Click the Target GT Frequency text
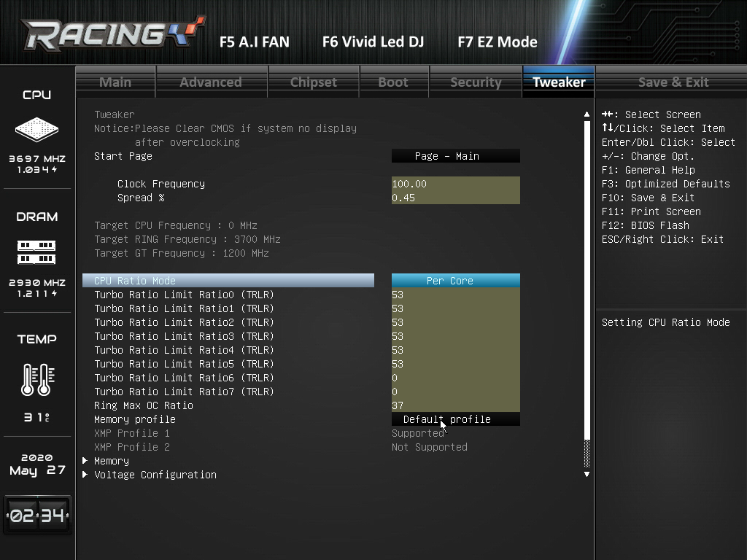This screenshot has height=560, width=747. (x=182, y=253)
